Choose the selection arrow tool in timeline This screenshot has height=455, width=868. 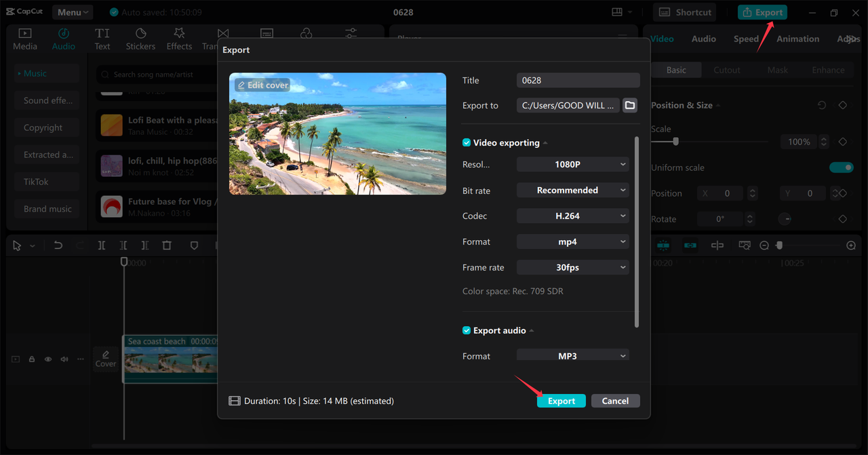click(x=18, y=245)
